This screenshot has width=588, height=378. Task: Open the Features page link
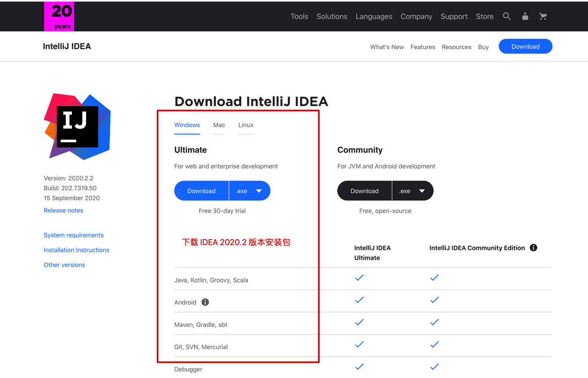pyautogui.click(x=423, y=47)
